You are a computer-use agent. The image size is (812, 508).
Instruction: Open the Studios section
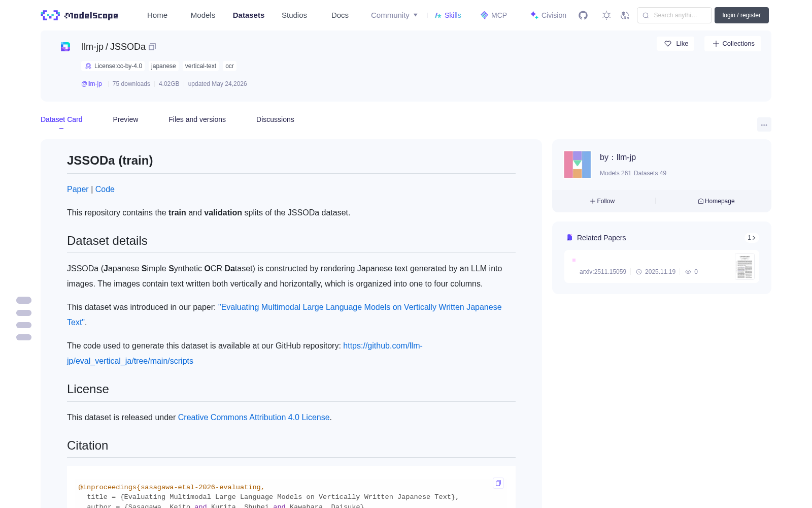coord(294,15)
